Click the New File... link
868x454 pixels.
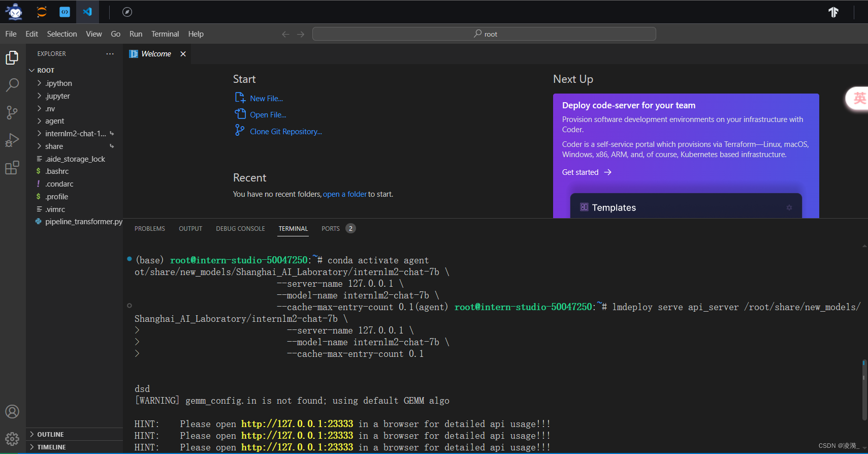[x=266, y=99]
